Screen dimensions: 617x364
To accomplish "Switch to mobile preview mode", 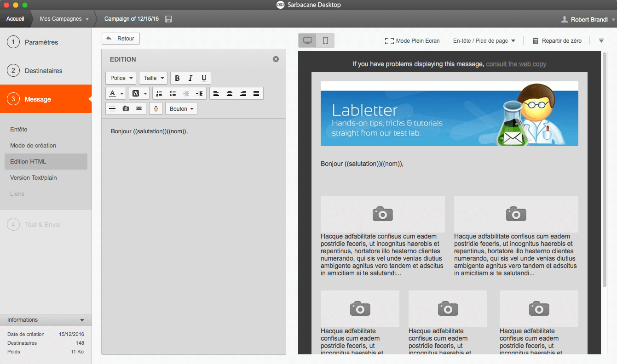I will pos(325,40).
